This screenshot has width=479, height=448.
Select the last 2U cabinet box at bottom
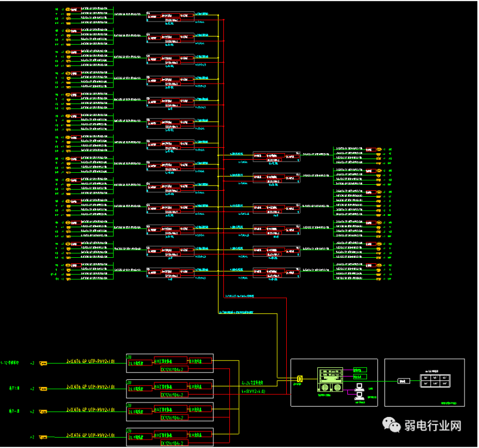click(x=169, y=437)
